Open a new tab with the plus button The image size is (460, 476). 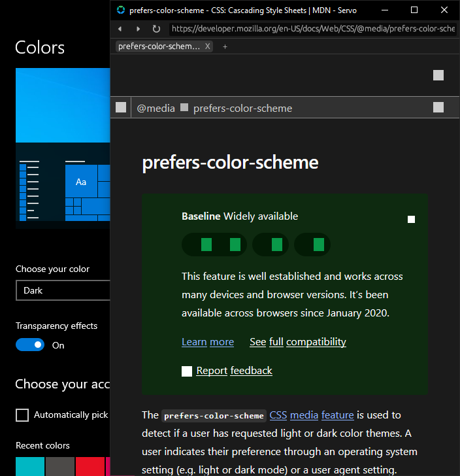pyautogui.click(x=225, y=46)
